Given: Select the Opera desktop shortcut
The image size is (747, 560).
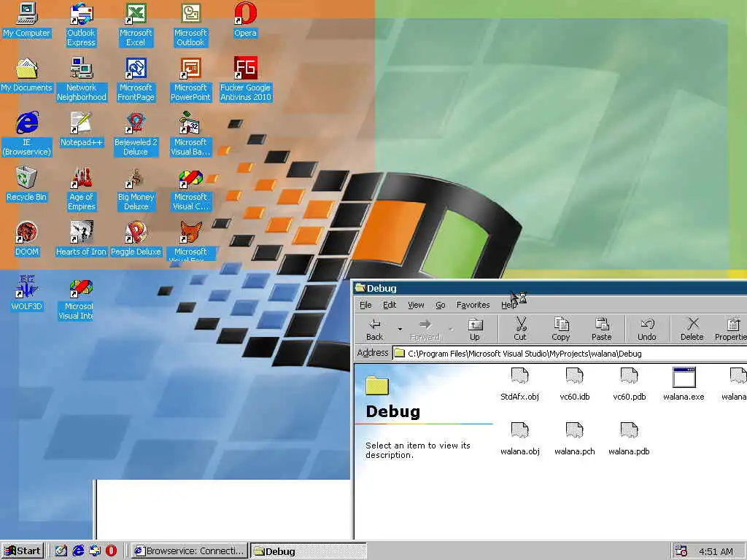Looking at the screenshot, I should click(x=245, y=20).
